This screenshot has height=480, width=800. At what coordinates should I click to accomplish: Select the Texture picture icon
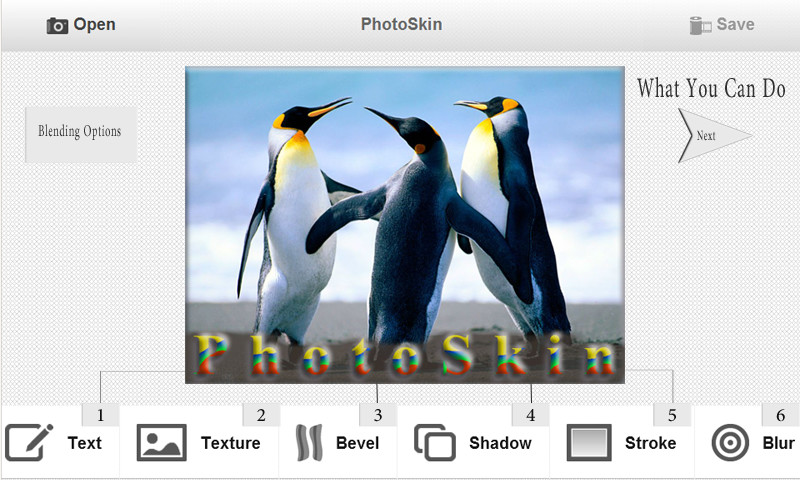tap(161, 442)
